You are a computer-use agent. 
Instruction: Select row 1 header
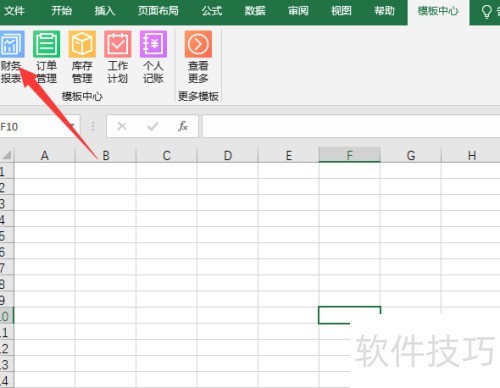(x=6, y=172)
